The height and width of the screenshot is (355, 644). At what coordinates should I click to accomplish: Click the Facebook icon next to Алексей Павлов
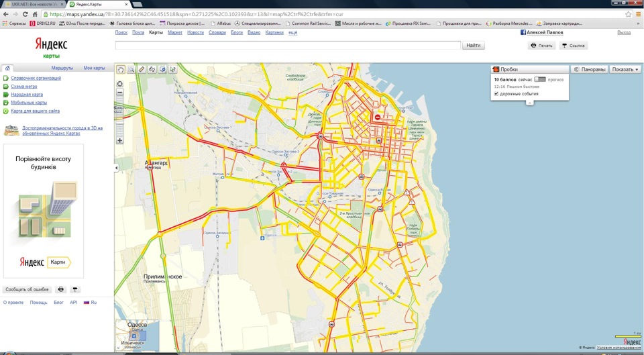[523, 32]
